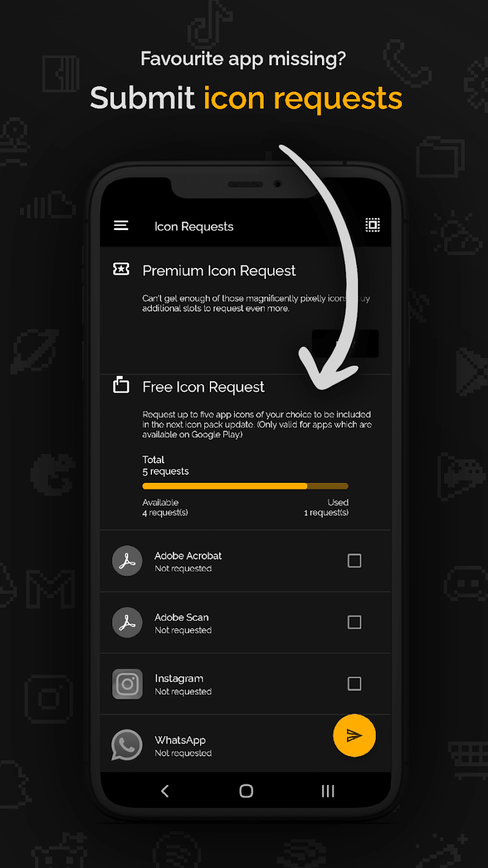Send requests with the yellow floating button
Image resolution: width=488 pixels, height=868 pixels.
(354, 736)
